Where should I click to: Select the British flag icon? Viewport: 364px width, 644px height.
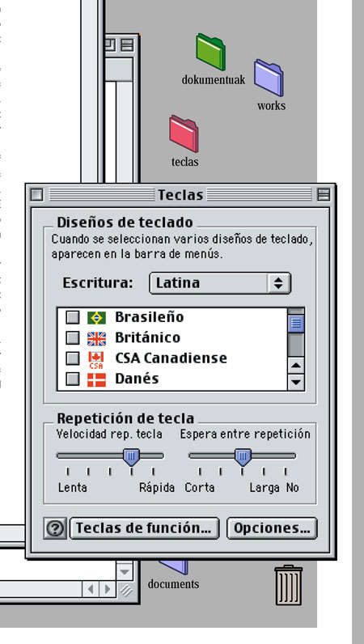click(96, 338)
